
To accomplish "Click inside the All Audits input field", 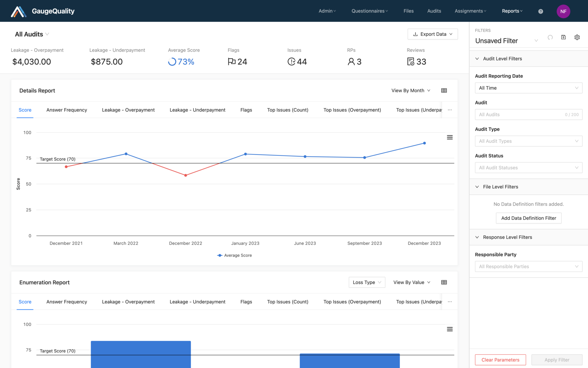I will point(529,115).
